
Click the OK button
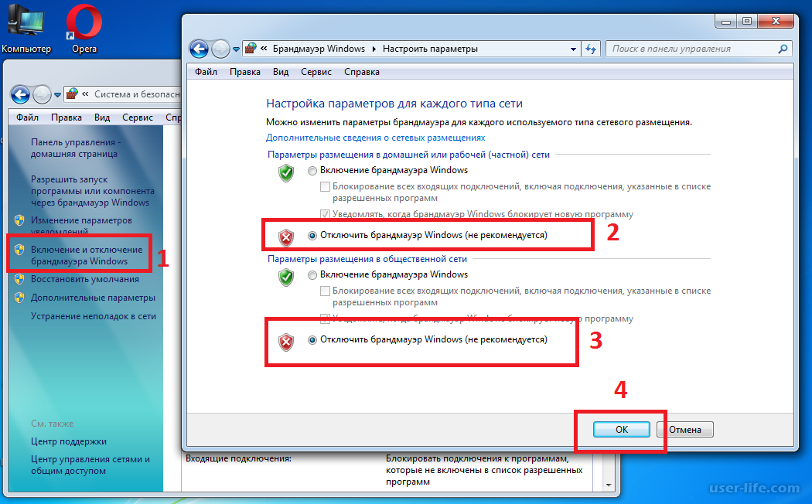point(622,430)
